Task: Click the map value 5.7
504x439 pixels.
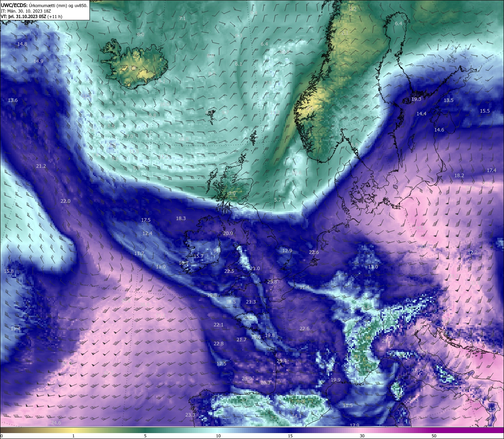Action: pos(278,200)
